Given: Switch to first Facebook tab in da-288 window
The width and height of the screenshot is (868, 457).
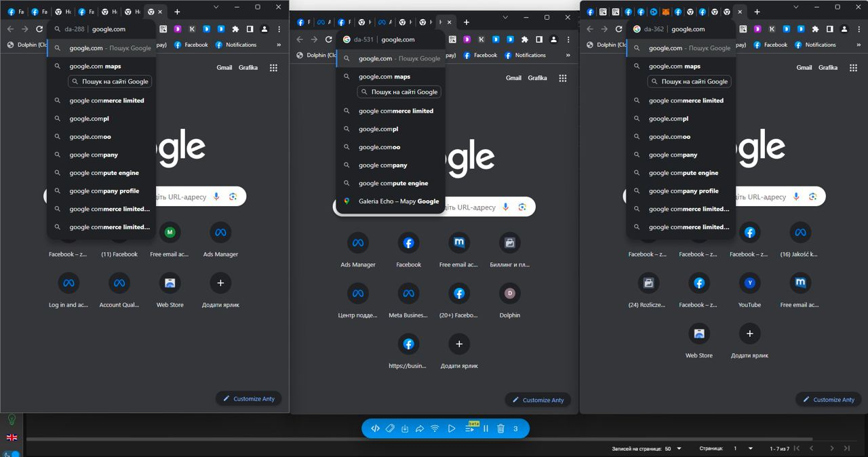Looking at the screenshot, I should (x=15, y=12).
